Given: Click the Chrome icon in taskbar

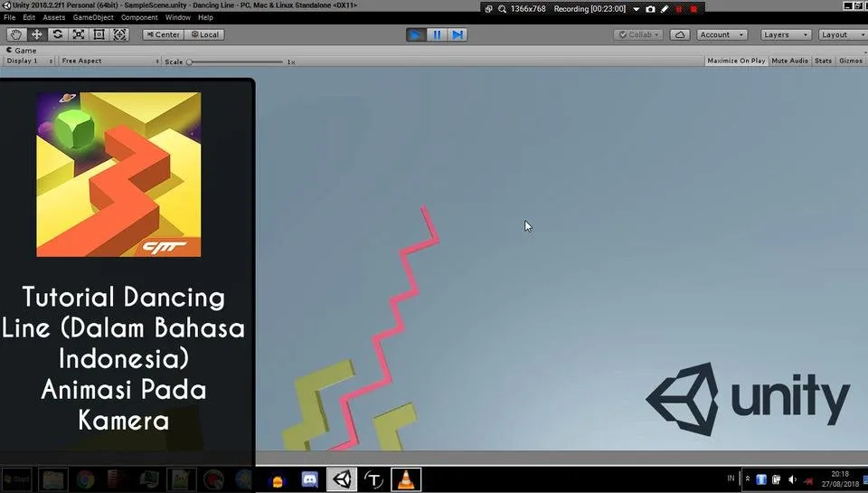Looking at the screenshot, I should point(85,479).
